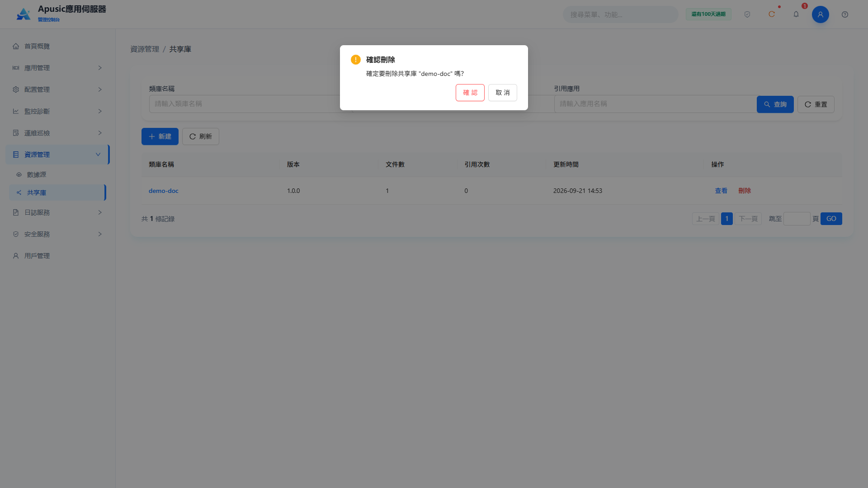
Task: Click the person icon beside 用戶管理
Action: 16,256
